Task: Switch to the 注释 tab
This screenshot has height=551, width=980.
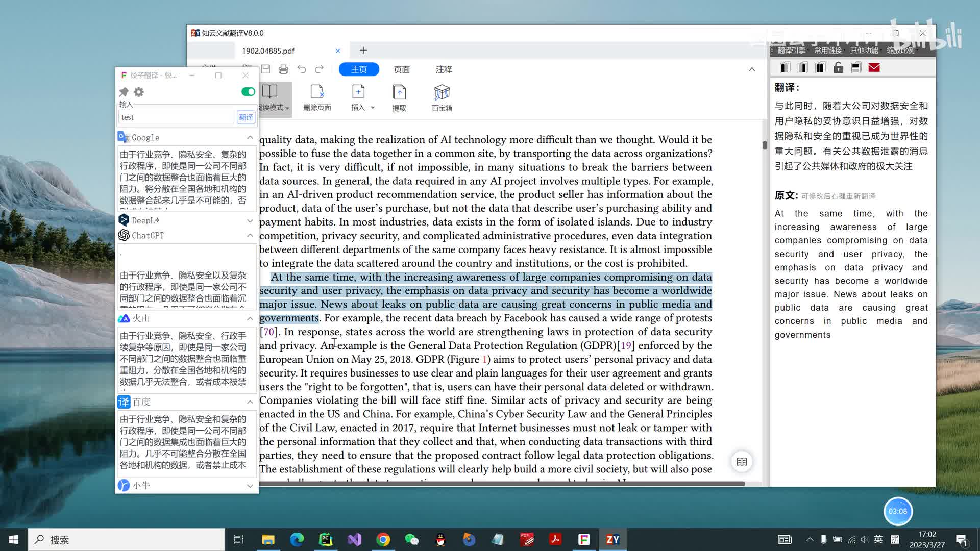Action: (x=444, y=69)
